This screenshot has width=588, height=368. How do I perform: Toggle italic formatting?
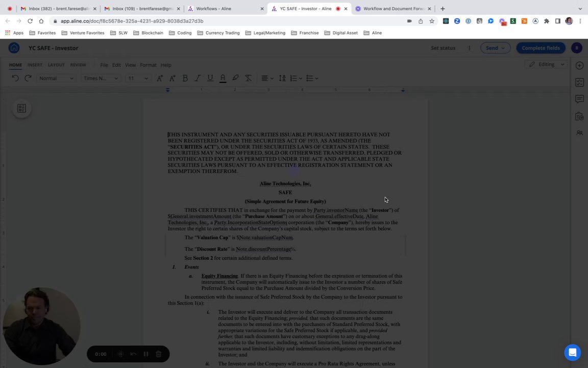click(x=198, y=78)
